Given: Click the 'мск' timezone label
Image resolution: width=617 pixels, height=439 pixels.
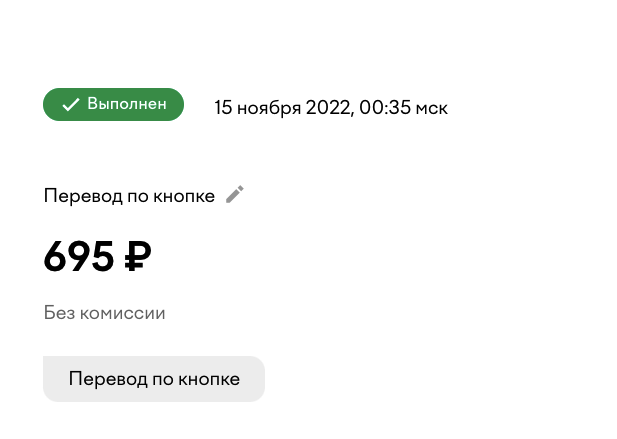Looking at the screenshot, I should coord(432,109).
